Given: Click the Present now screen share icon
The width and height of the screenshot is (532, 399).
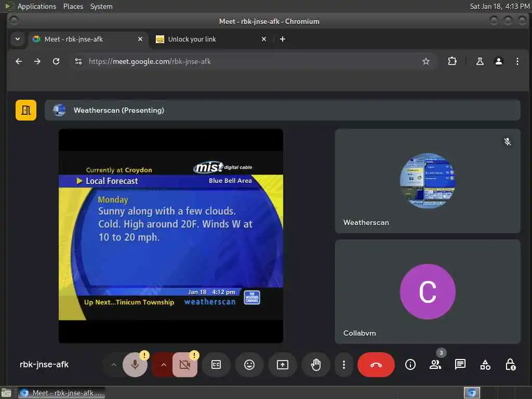Looking at the screenshot, I should [283, 365].
